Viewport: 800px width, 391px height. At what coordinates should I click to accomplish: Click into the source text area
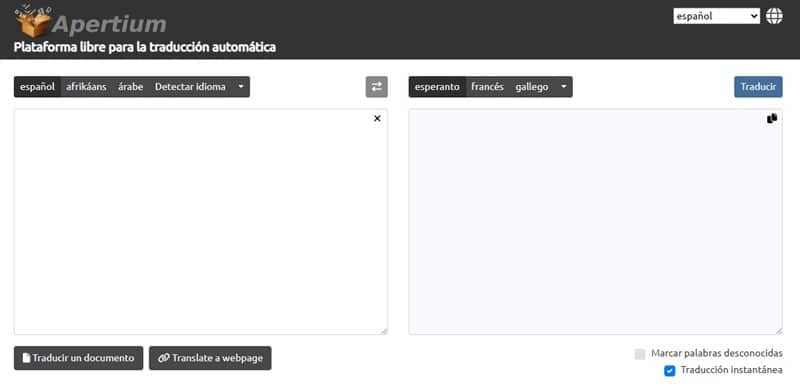tap(201, 222)
